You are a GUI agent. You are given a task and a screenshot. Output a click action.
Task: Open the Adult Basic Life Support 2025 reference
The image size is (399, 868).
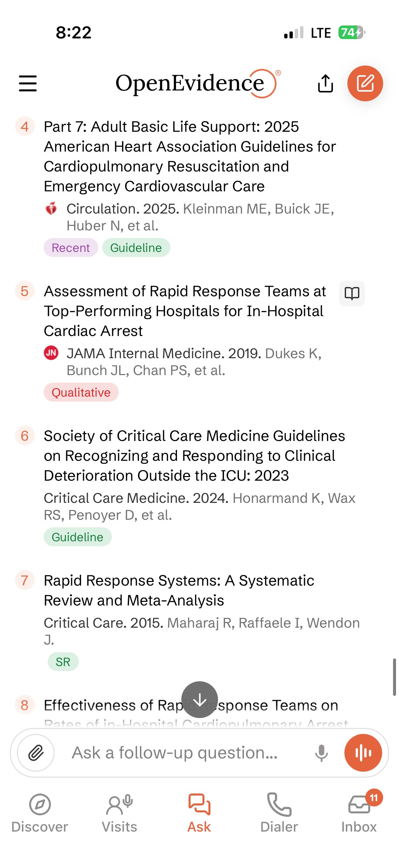point(190,157)
